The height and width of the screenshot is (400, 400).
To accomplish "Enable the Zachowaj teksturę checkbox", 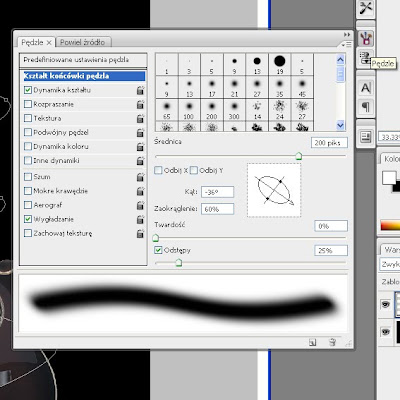I will [28, 233].
